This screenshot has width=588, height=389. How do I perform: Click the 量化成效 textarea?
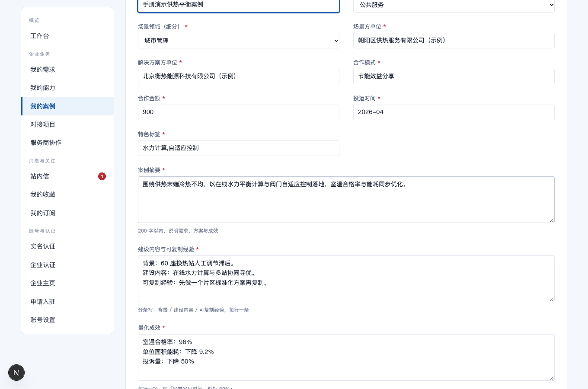pos(346,357)
